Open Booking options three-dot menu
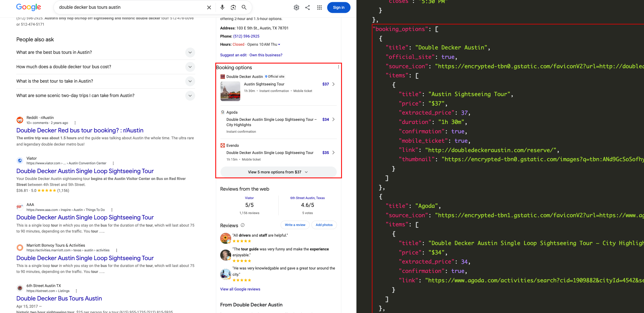 click(338, 67)
